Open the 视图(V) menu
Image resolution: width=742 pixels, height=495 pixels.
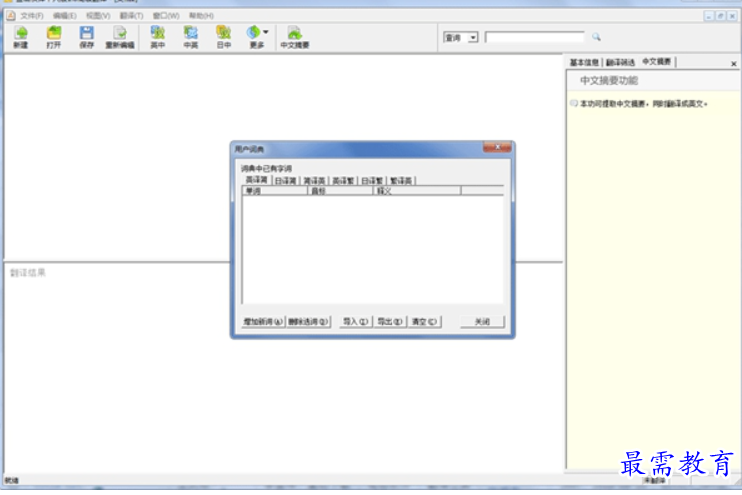pyautogui.click(x=98, y=16)
